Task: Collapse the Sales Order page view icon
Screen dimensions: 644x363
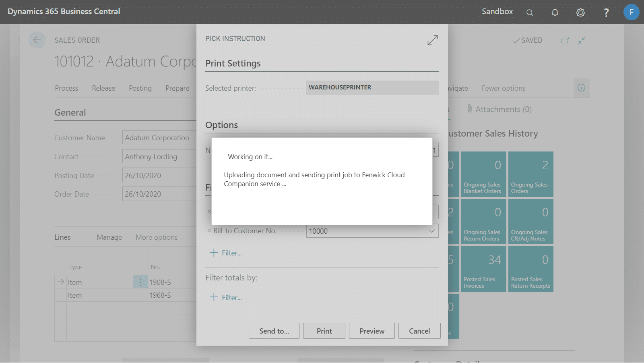Action: 582,40
